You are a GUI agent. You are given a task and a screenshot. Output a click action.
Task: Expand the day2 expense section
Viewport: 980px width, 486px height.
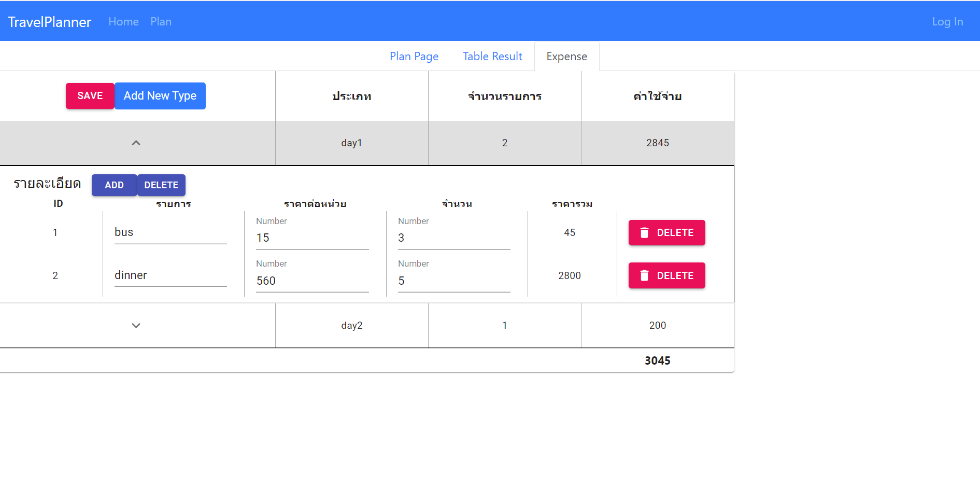pos(136,325)
